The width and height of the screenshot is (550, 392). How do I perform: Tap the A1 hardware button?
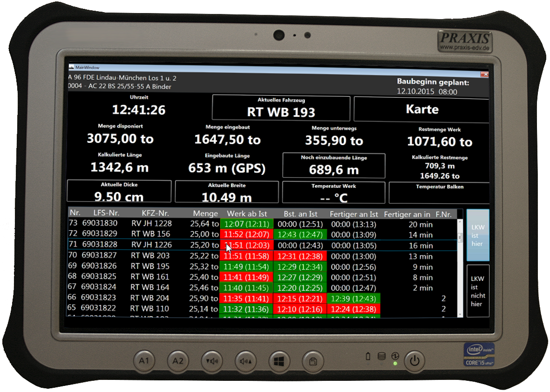pos(144,360)
